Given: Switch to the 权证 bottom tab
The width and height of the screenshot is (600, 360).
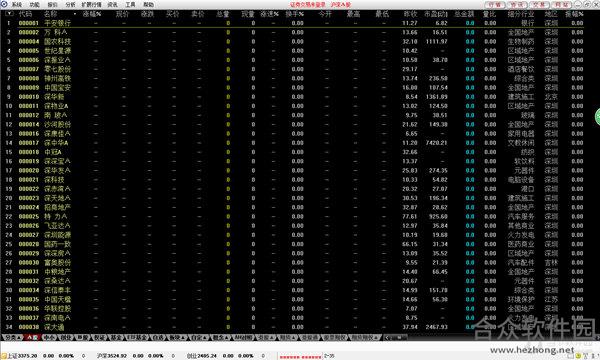Looking at the screenshot, I should tap(99, 338).
